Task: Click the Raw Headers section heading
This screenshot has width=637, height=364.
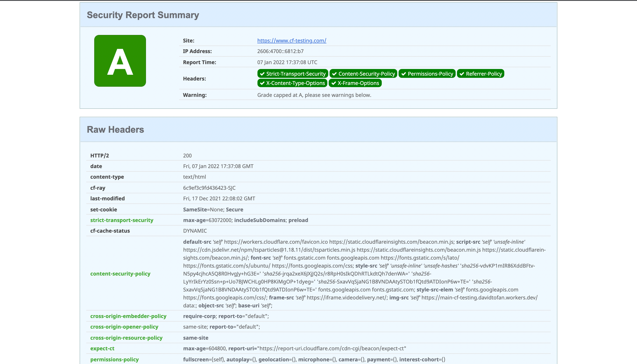Action: point(115,130)
